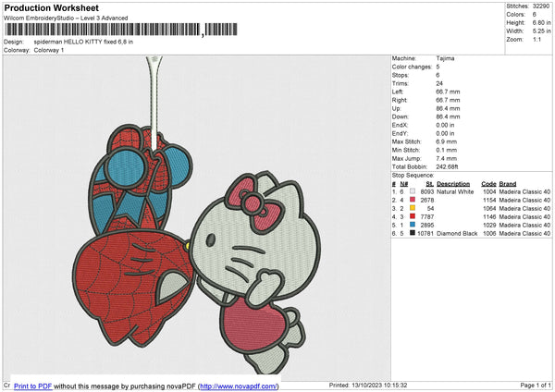Click the Right label
Viewport: 555px width, 392px height.
pos(400,100)
